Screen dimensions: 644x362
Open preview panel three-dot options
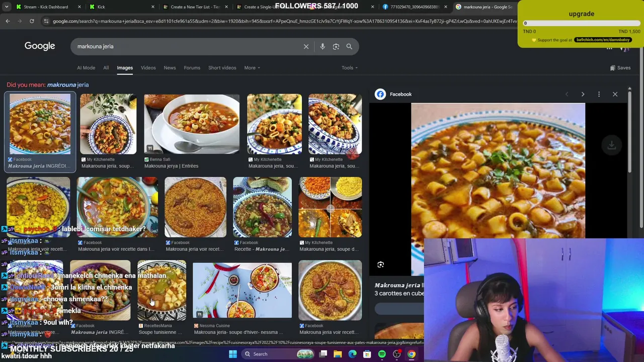pyautogui.click(x=599, y=94)
